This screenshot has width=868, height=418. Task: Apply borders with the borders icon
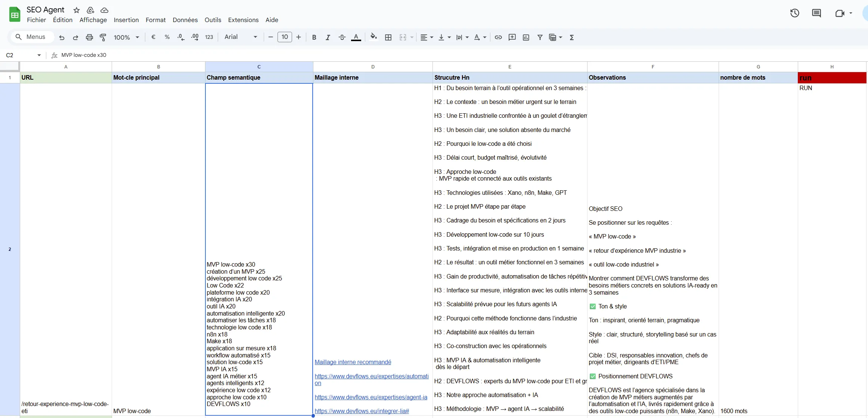pos(388,37)
